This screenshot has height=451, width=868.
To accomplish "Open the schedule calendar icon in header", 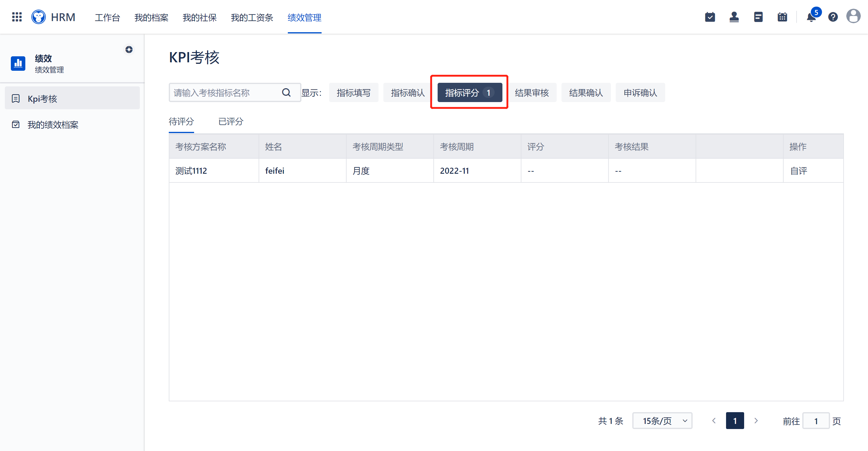I will pos(782,17).
